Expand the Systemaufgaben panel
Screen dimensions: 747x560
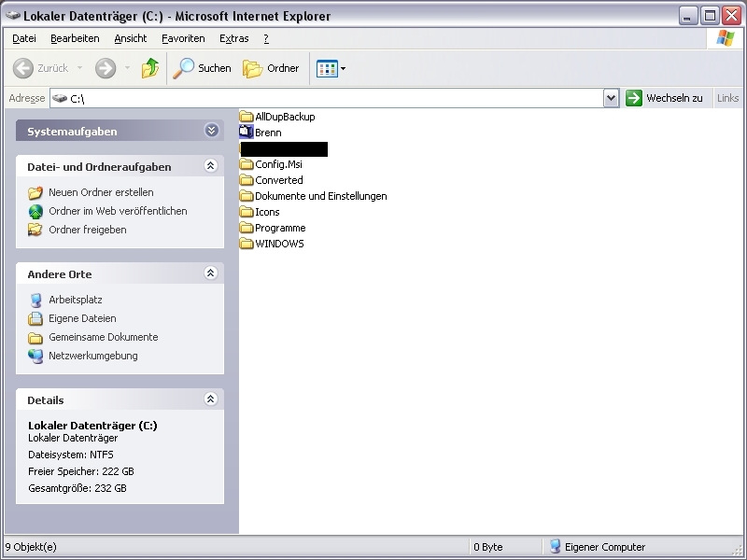211,132
